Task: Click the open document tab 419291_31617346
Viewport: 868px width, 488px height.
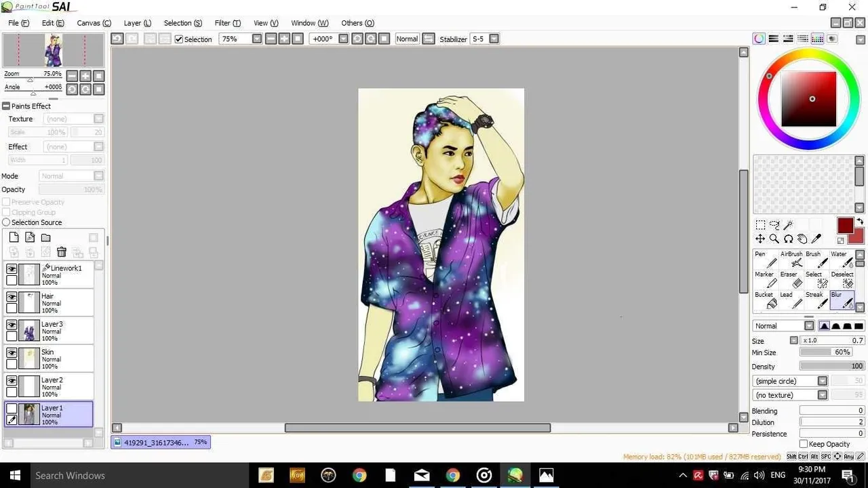Action: click(161, 442)
